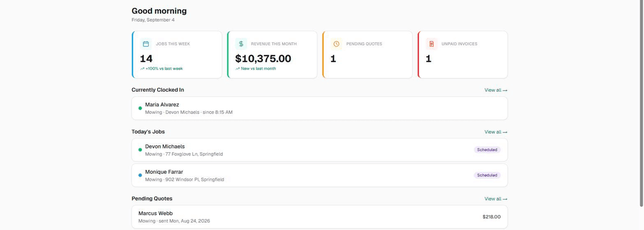
Task: Click the green status dot beside Maria Alvarez
Action: [x=140, y=108]
